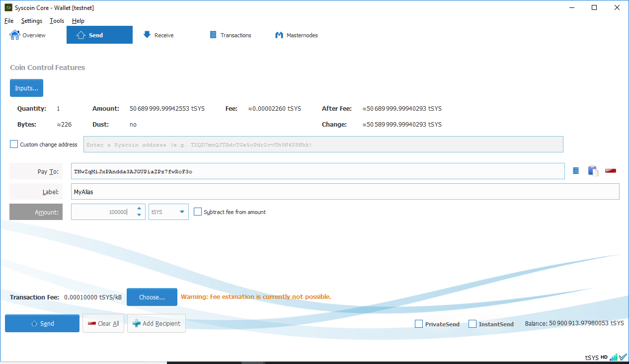Open the Tools menu
Image resolution: width=629 pixels, height=364 pixels.
57,21
